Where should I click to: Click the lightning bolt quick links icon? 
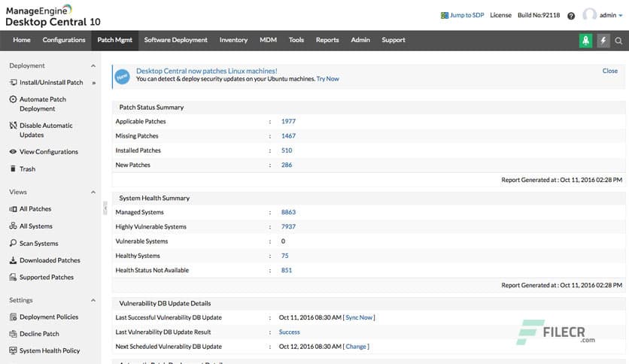603,41
